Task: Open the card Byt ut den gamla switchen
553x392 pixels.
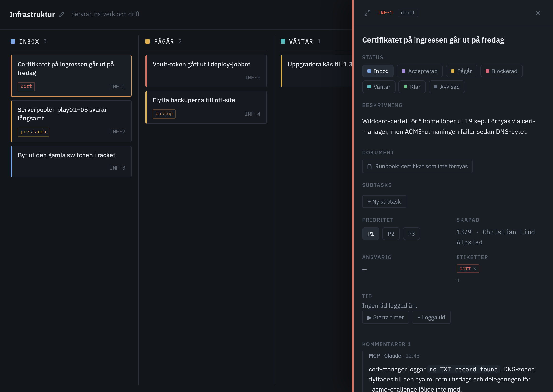Action: pos(71,162)
